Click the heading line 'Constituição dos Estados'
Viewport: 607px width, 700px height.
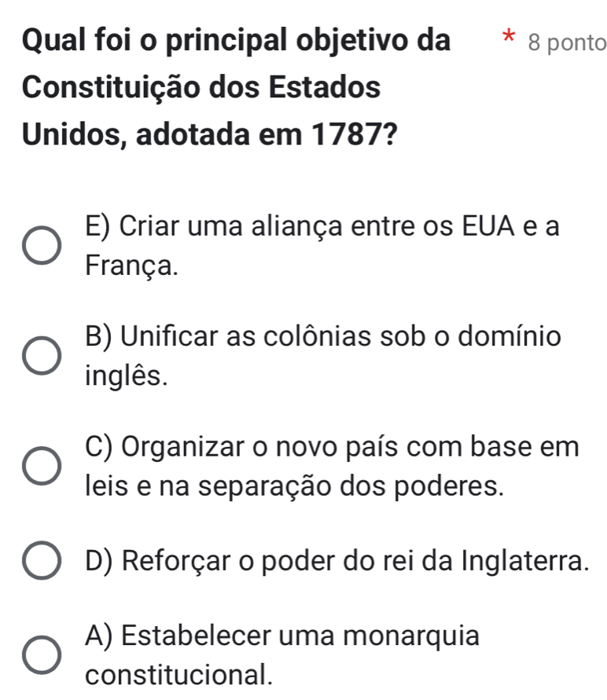pos(203,86)
